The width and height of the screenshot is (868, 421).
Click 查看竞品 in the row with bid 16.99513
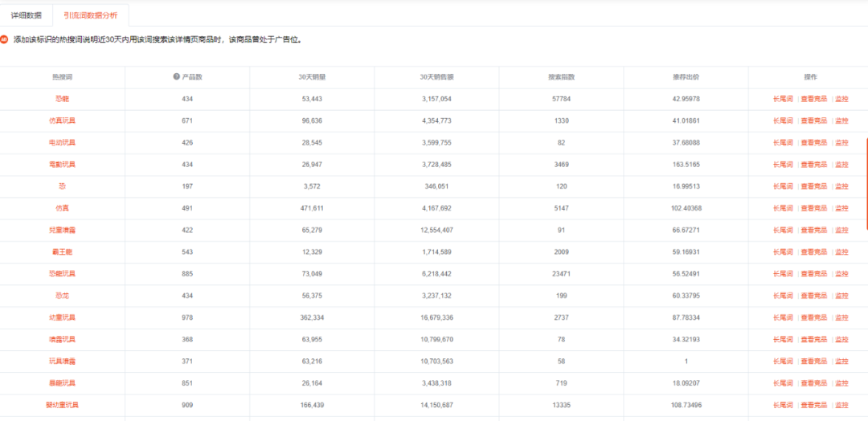pyautogui.click(x=813, y=186)
